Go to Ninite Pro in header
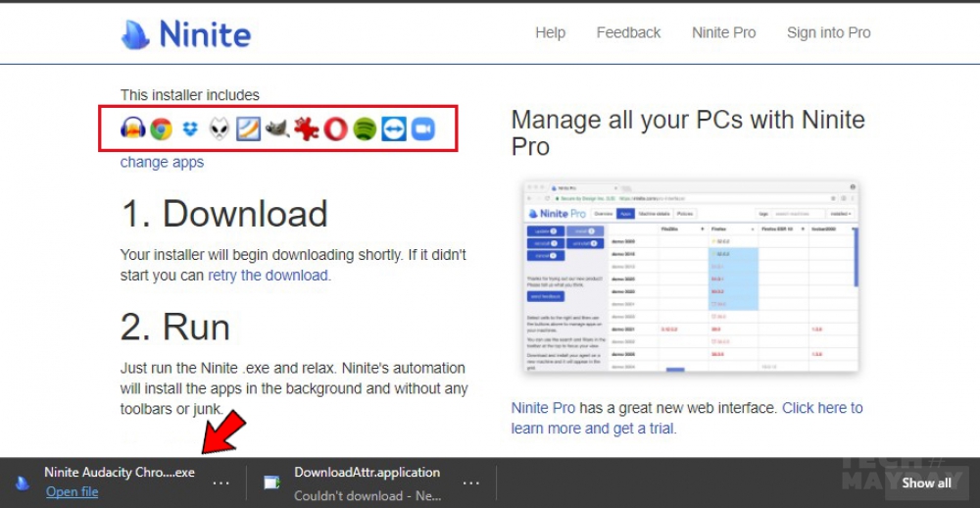 click(x=724, y=32)
